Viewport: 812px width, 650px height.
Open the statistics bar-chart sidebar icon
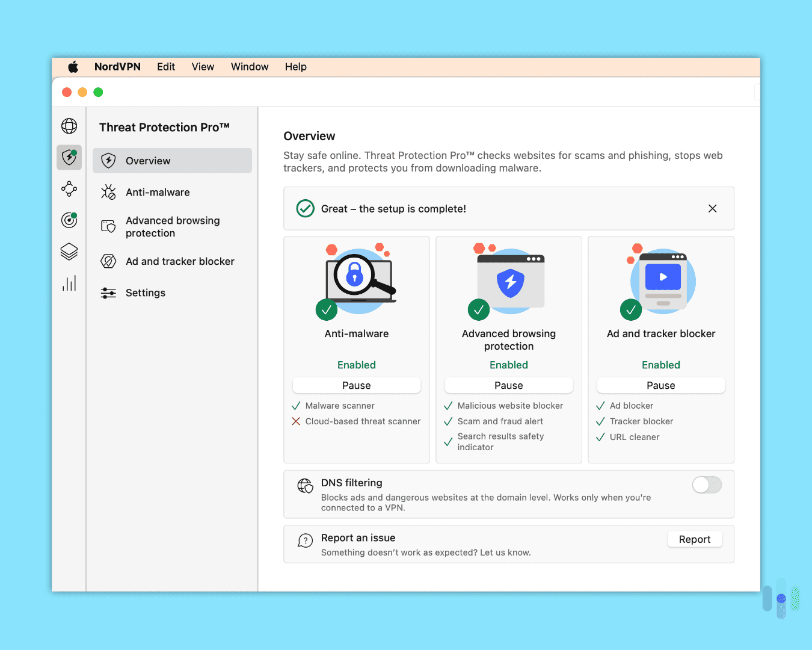coord(69,283)
